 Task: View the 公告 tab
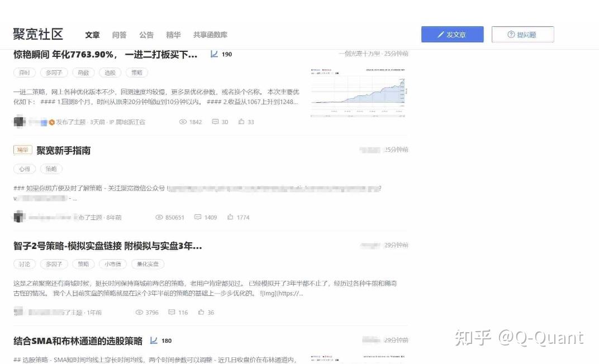coord(146,35)
